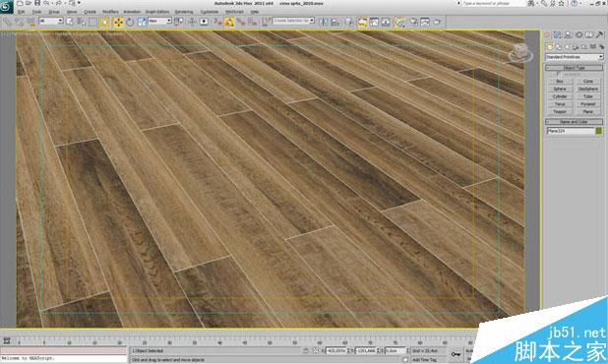Toggle the Window/Crossing selection icon
The image size is (608, 364).
[105, 22]
